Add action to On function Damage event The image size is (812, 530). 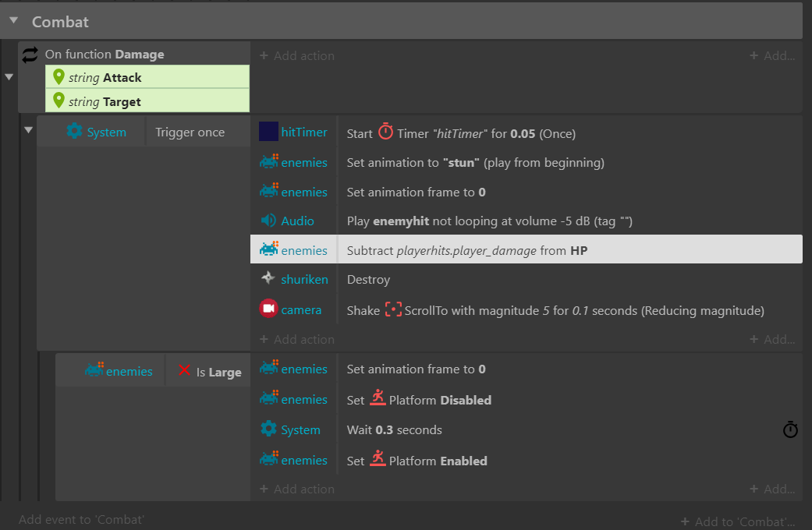coord(296,55)
